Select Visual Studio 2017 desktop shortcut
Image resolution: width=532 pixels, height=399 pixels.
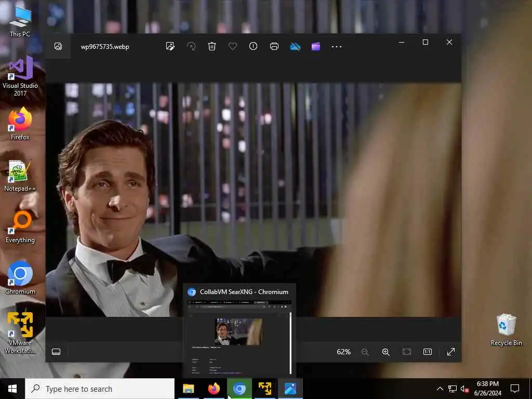(x=20, y=76)
